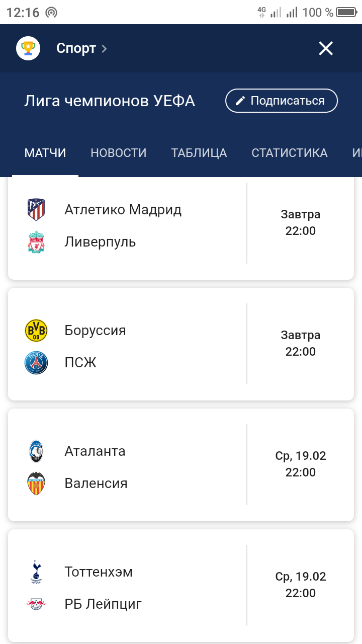362x644 pixels.
Task: Tap the Atalanta club crest
Action: click(x=36, y=451)
